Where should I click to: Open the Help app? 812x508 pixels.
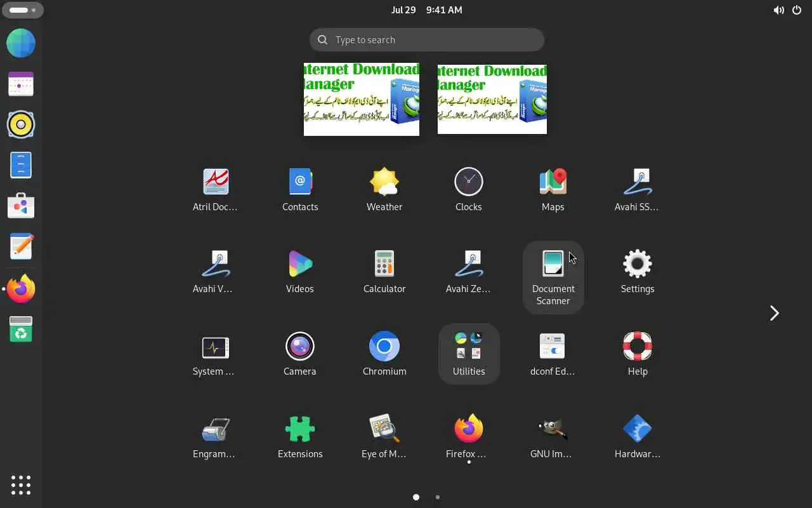(637, 354)
